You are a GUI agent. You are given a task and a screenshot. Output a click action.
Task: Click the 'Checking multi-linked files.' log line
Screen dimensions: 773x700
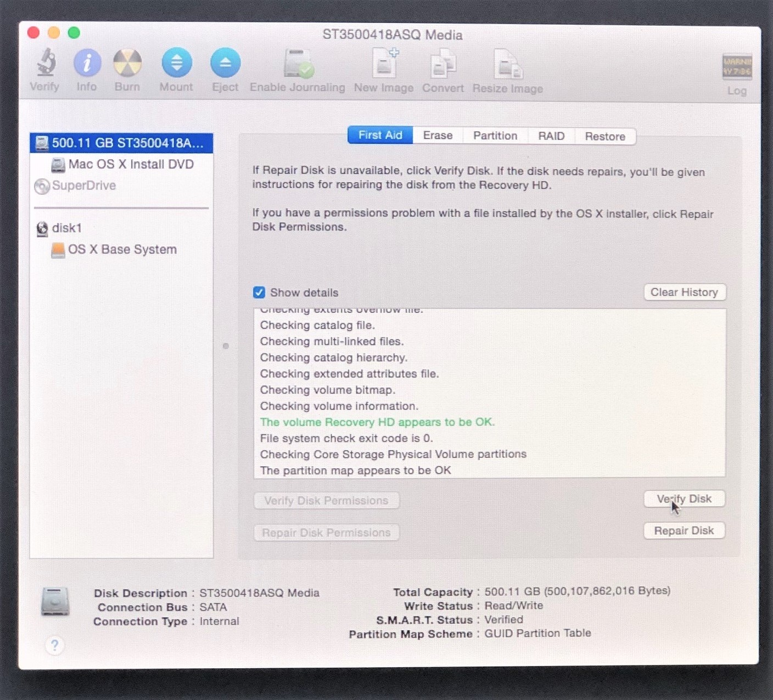tap(332, 341)
